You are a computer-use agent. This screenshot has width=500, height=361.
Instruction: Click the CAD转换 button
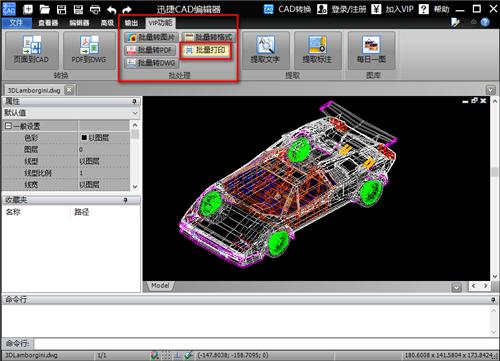(287, 9)
